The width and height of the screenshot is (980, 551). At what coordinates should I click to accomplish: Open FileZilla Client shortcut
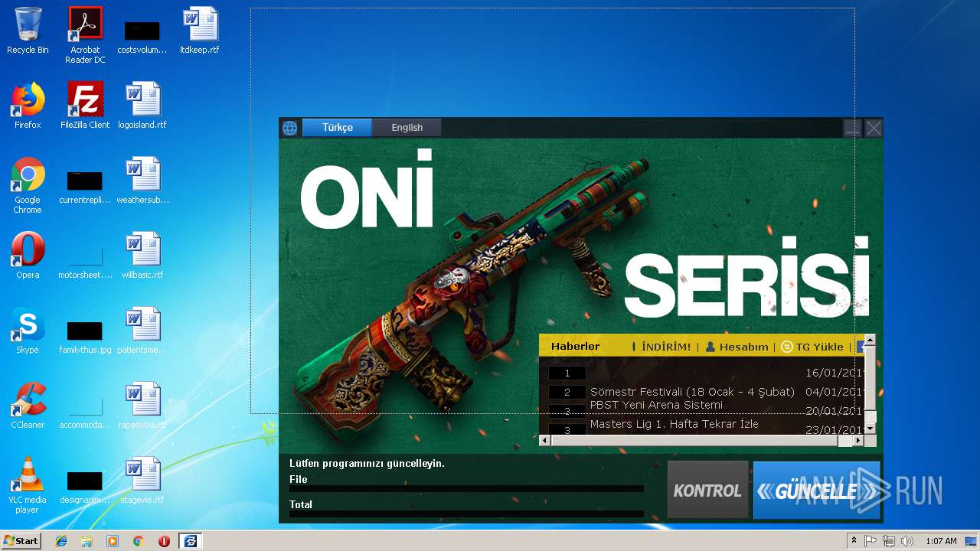pos(85,106)
